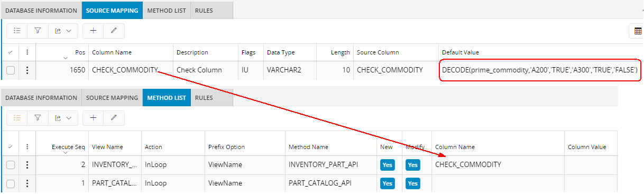Click the filter icon in Source Mapping toolbar
The height and width of the screenshot is (194, 644).
tap(38, 31)
